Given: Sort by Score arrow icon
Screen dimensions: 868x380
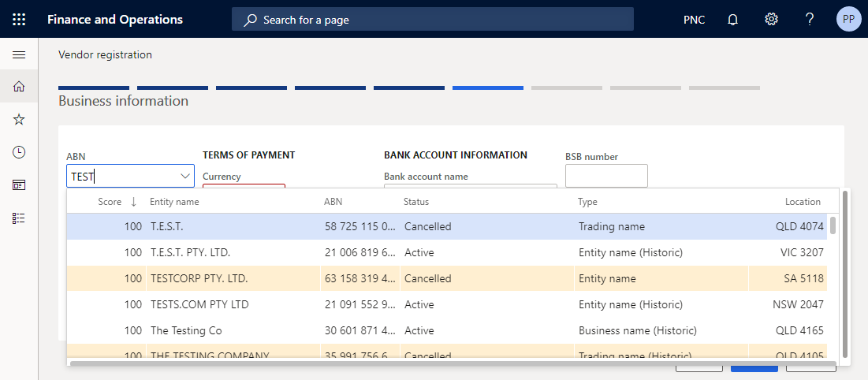Looking at the screenshot, I should (x=133, y=202).
